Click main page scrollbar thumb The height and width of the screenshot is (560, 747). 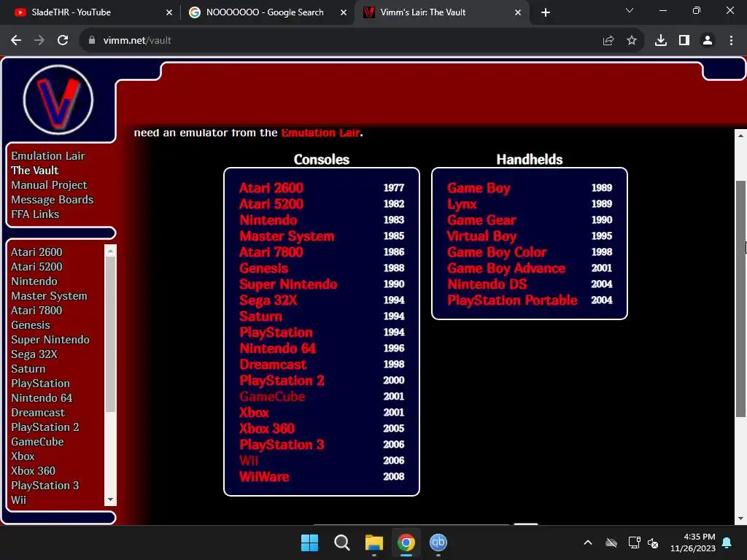(740, 299)
